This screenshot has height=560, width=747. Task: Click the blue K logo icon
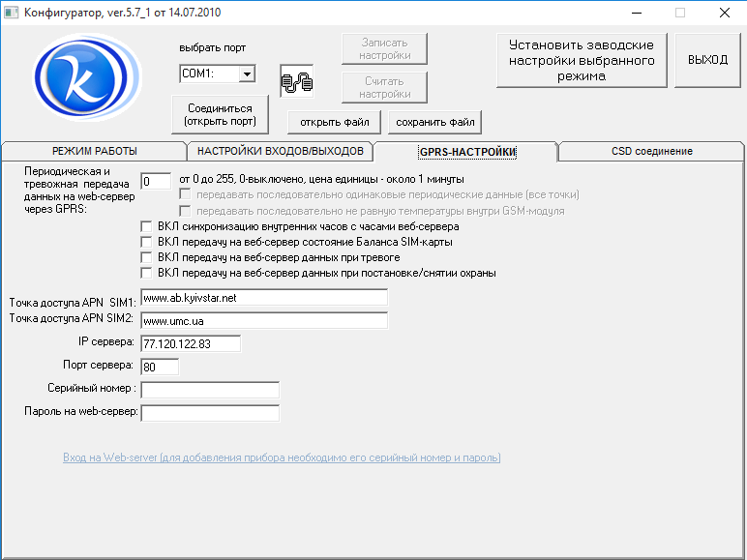[79, 79]
